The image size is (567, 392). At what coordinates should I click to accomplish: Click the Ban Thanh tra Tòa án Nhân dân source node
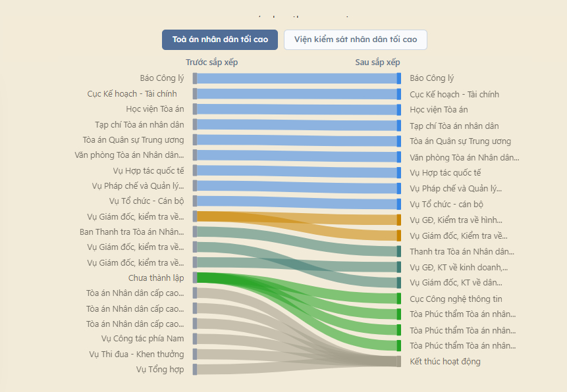point(195,232)
